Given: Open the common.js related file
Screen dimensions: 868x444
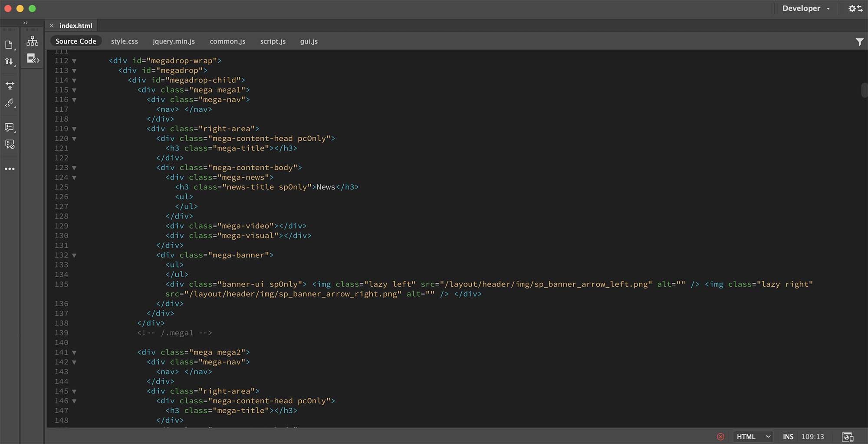Looking at the screenshot, I should (227, 41).
